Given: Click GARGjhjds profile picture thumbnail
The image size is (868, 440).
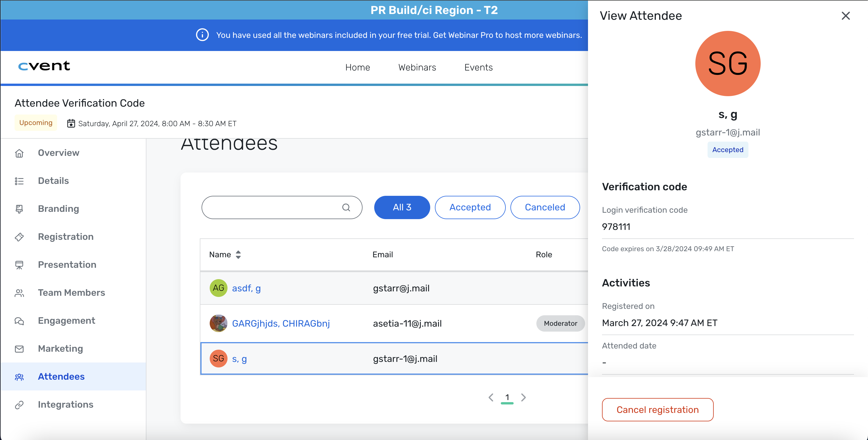Looking at the screenshot, I should [218, 323].
